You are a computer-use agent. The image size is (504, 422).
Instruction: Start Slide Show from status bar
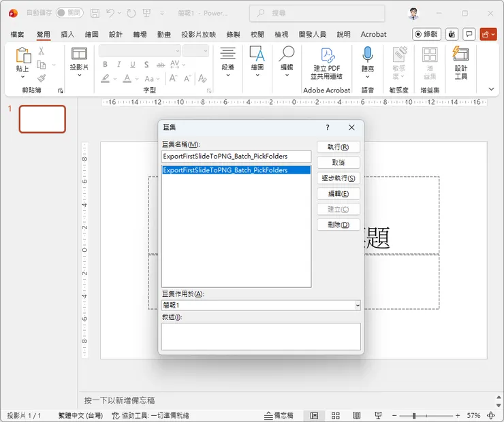coord(378,416)
